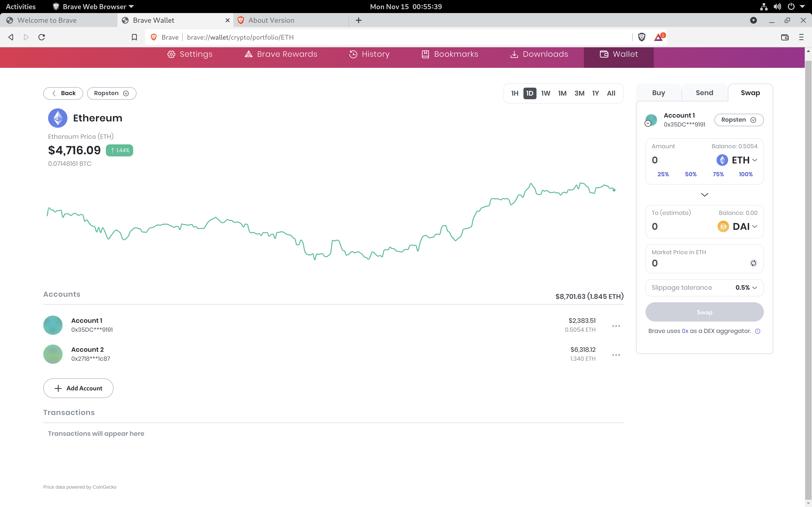
Task: Open the Ropsten network dropdown
Action: (111, 93)
